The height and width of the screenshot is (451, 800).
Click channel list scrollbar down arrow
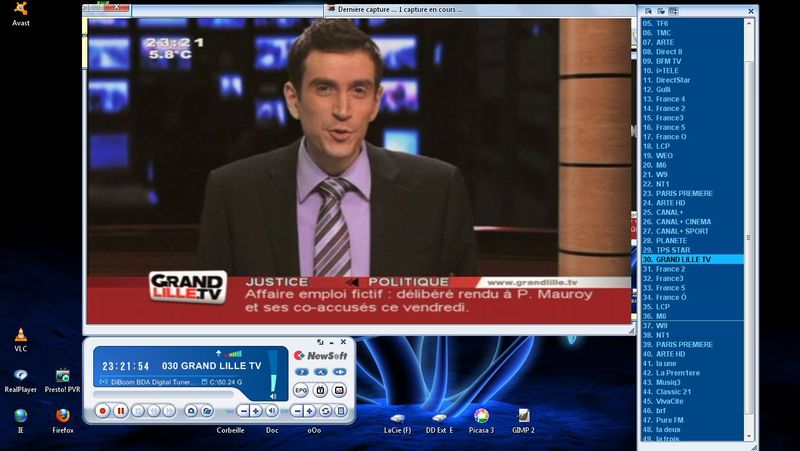point(749,436)
